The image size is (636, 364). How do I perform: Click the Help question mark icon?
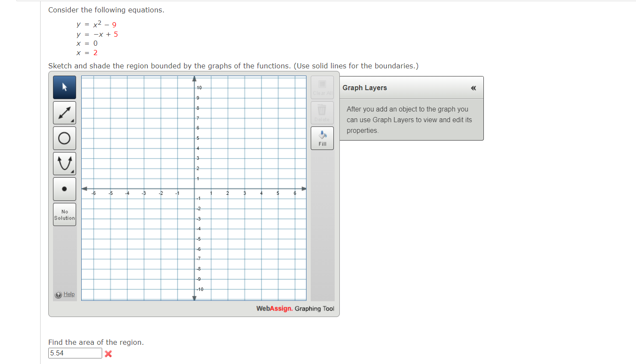pos(59,294)
